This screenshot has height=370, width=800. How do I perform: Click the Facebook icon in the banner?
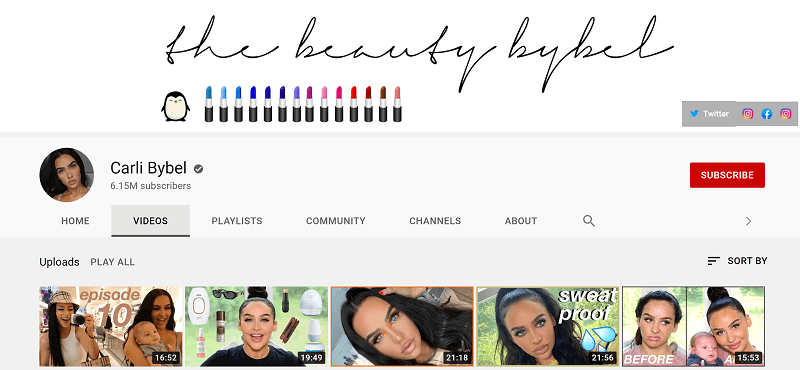(x=766, y=114)
